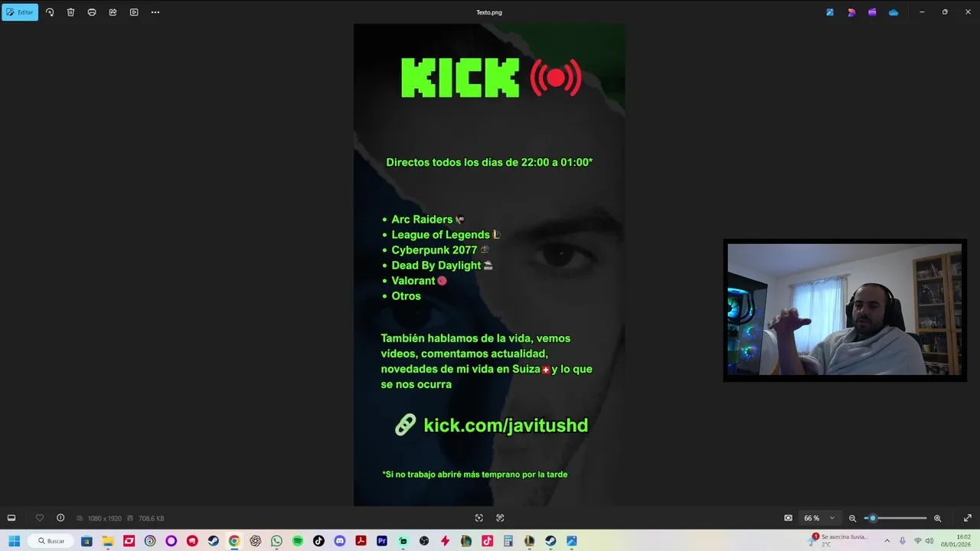The width and height of the screenshot is (980, 551).
Task: Enter full screen with the expand arrows
Action: point(968,518)
